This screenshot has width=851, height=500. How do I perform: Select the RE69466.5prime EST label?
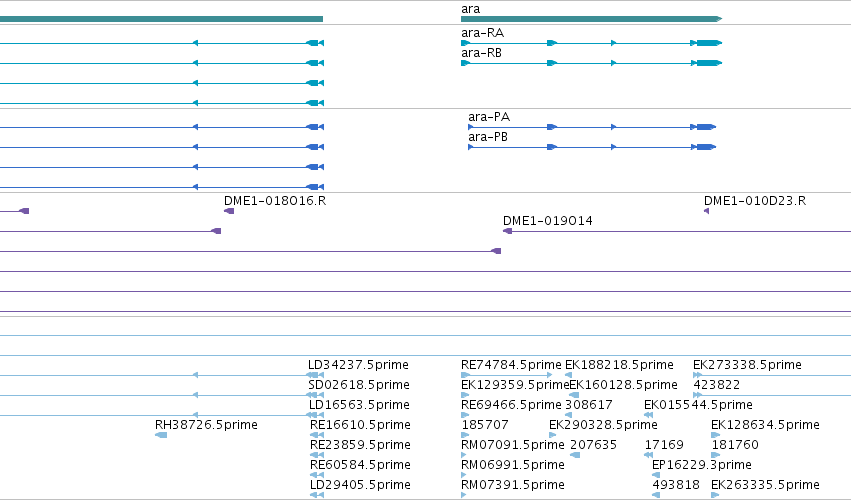511,405
